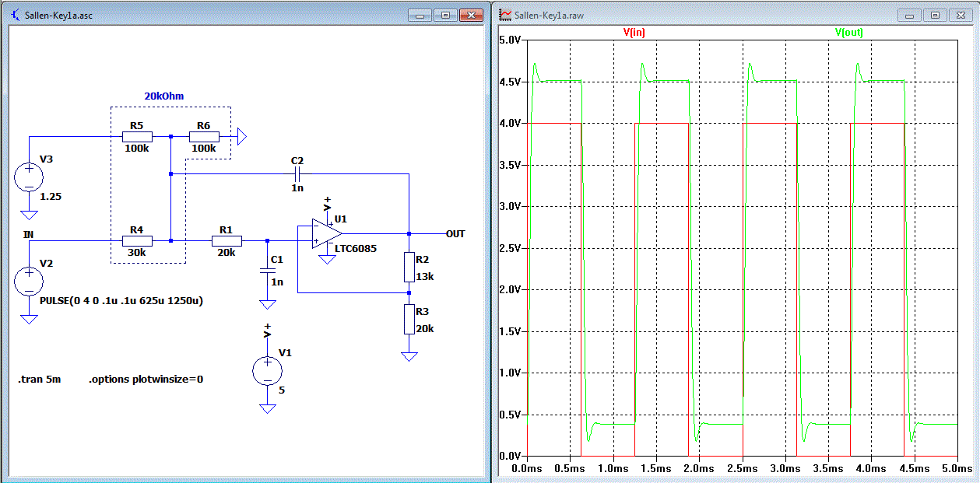
Task: Click the V(in) trace label
Action: tap(634, 33)
